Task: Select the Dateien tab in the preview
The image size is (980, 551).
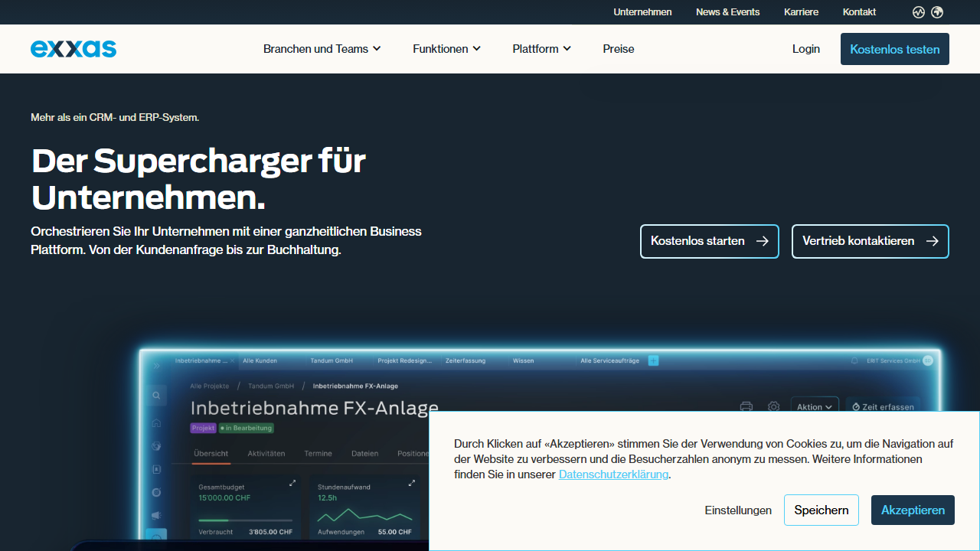Action: click(x=364, y=454)
